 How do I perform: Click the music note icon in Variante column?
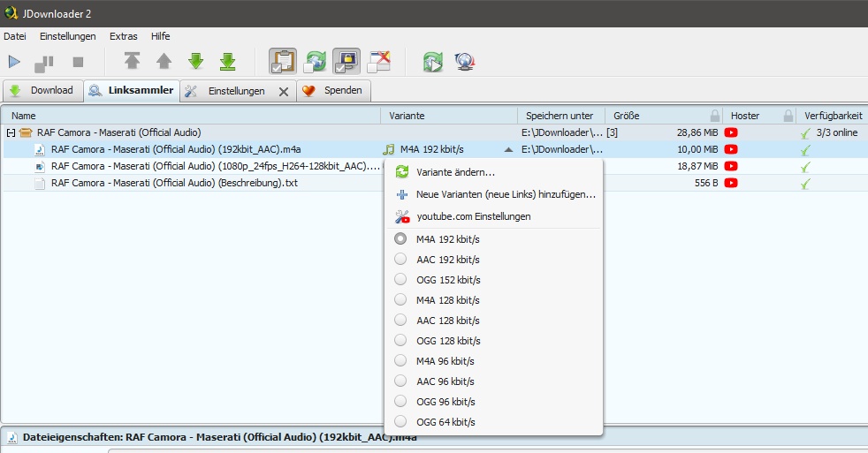pos(389,149)
